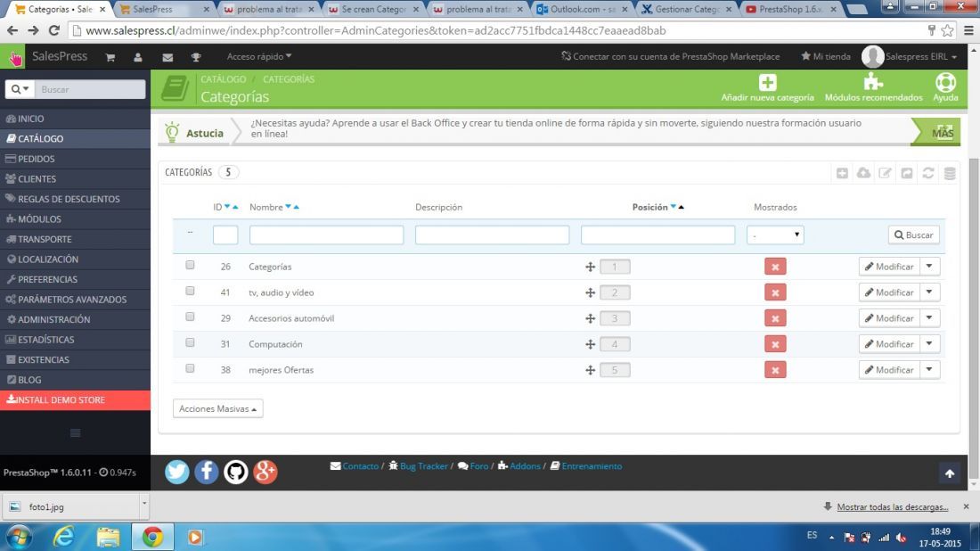Expand Modificar options arrow for Categorías row
980x551 pixels.
[x=930, y=267]
